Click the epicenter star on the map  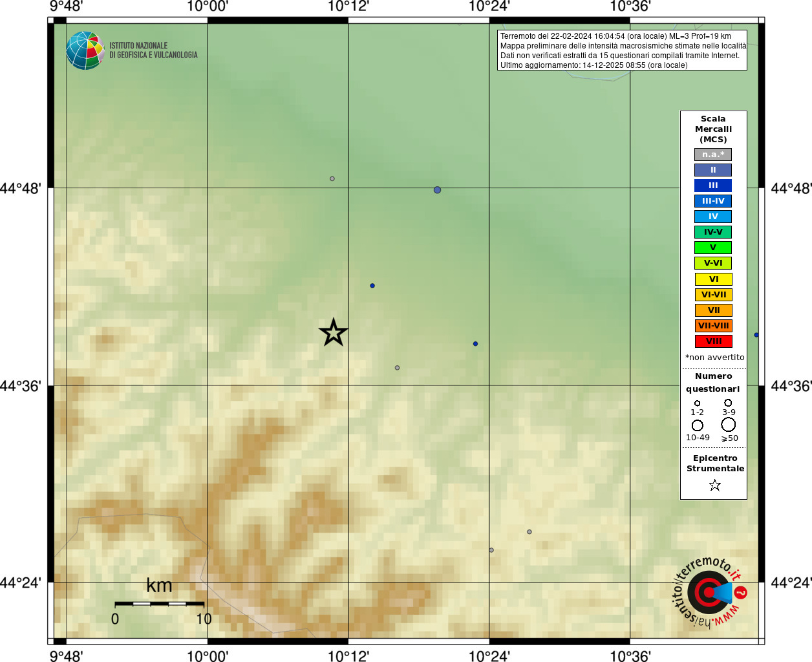pyautogui.click(x=334, y=332)
